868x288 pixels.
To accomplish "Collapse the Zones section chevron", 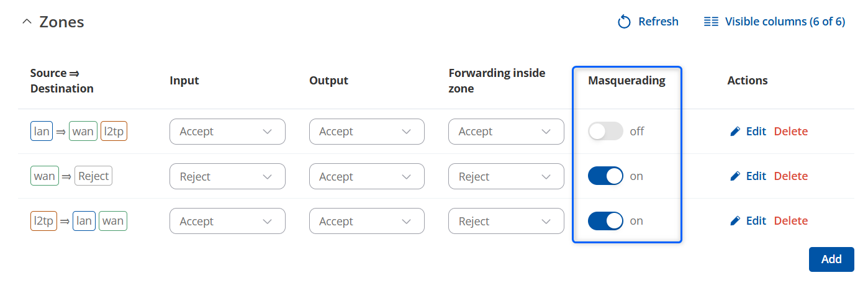I will [26, 22].
